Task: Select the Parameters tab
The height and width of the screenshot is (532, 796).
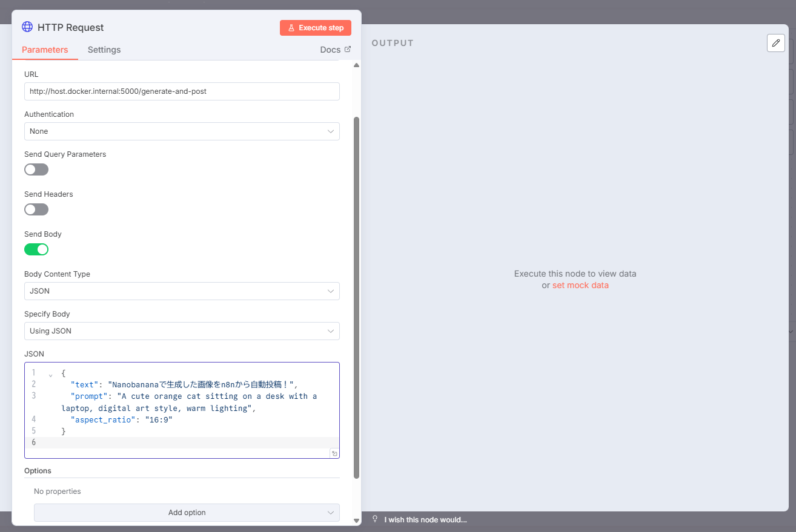Action: 45,50
